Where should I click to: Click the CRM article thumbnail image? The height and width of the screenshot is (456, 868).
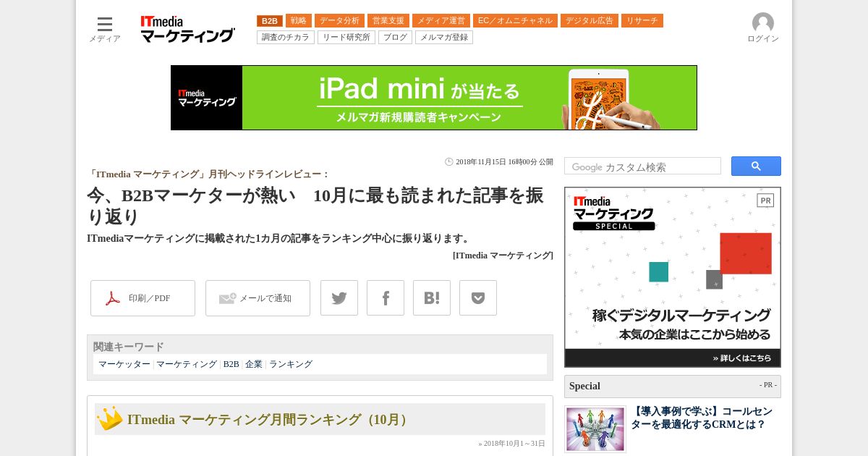coord(595,429)
